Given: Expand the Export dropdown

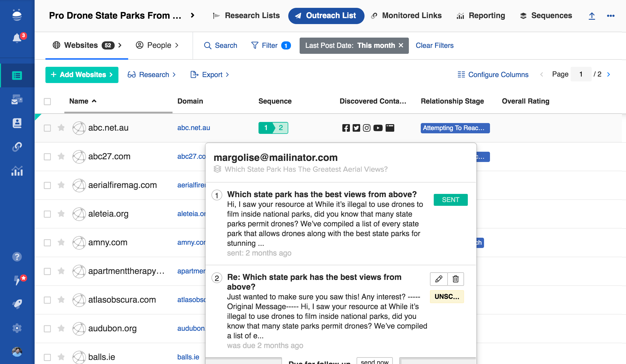Looking at the screenshot, I should (210, 75).
